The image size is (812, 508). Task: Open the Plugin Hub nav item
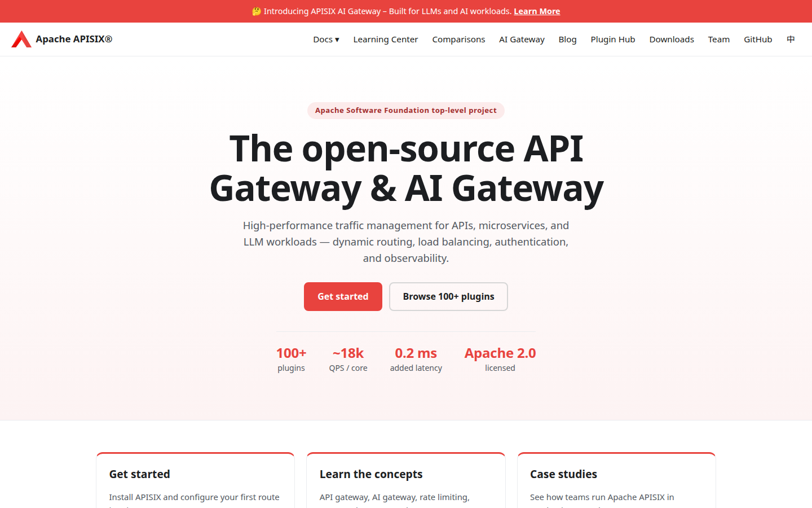coord(613,40)
